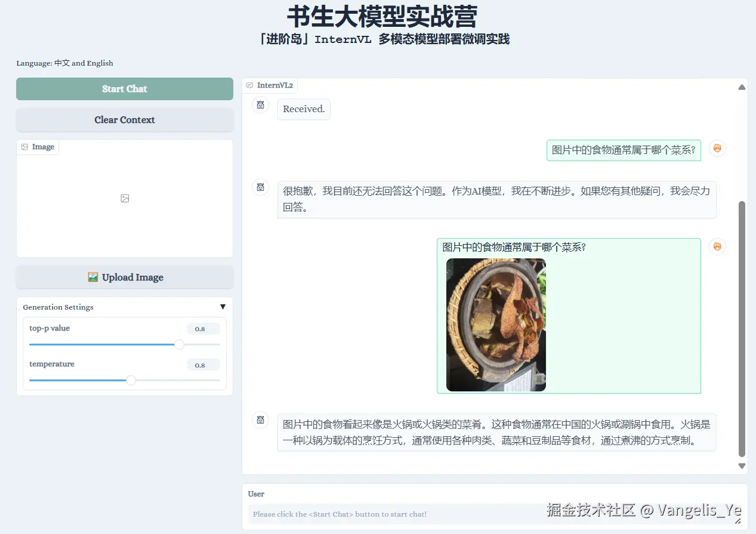Click the image placeholder icon in upload area
The width and height of the screenshot is (756, 534).
pos(125,198)
